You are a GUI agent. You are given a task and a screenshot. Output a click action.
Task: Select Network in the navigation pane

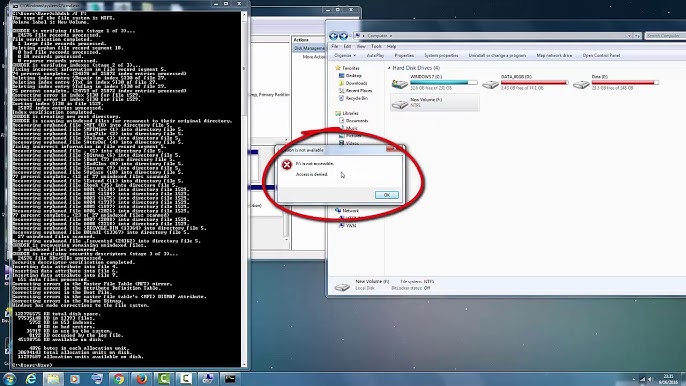(x=350, y=211)
